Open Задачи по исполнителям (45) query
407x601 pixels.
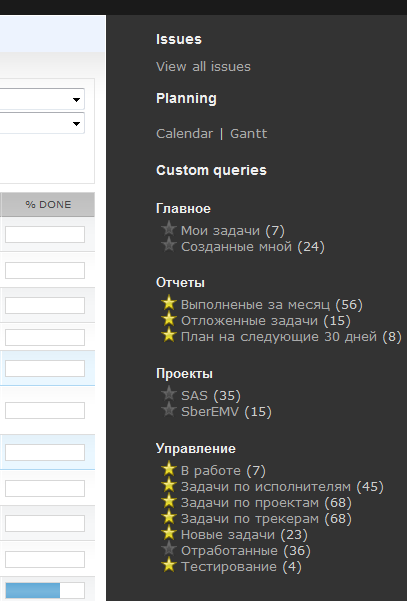[282, 486]
